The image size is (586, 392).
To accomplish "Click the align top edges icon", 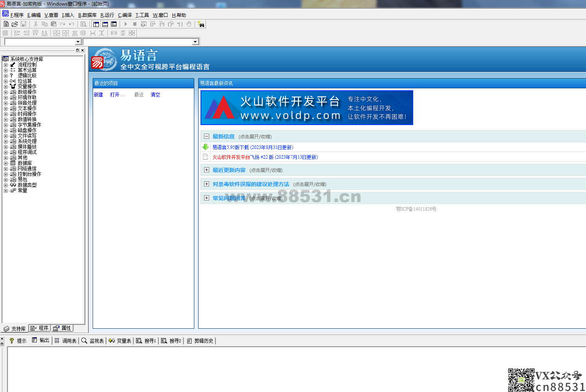I will (x=35, y=33).
